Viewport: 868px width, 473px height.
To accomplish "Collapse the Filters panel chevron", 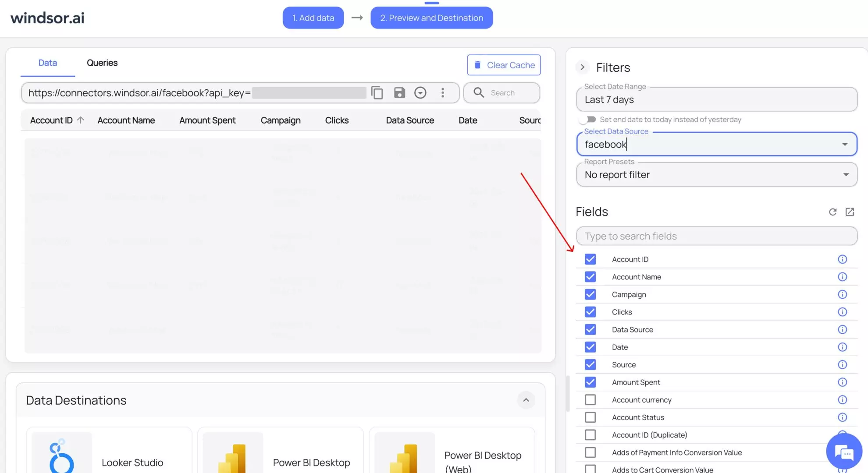I will 582,67.
